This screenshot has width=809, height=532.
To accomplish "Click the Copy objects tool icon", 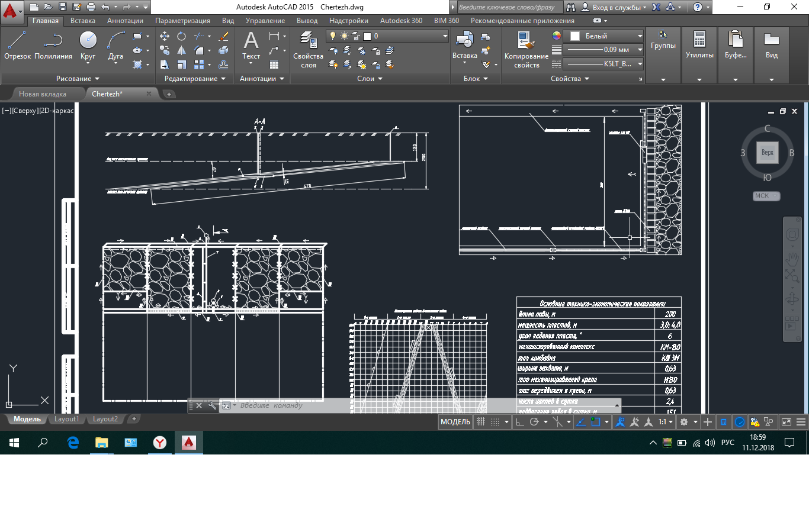I will pos(165,50).
